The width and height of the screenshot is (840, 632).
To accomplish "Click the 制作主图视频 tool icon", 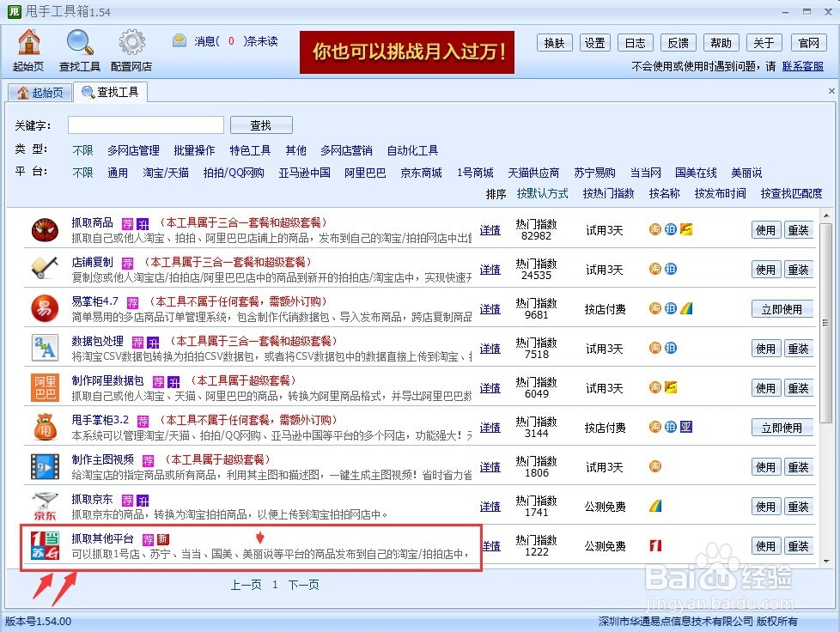I will [44, 467].
